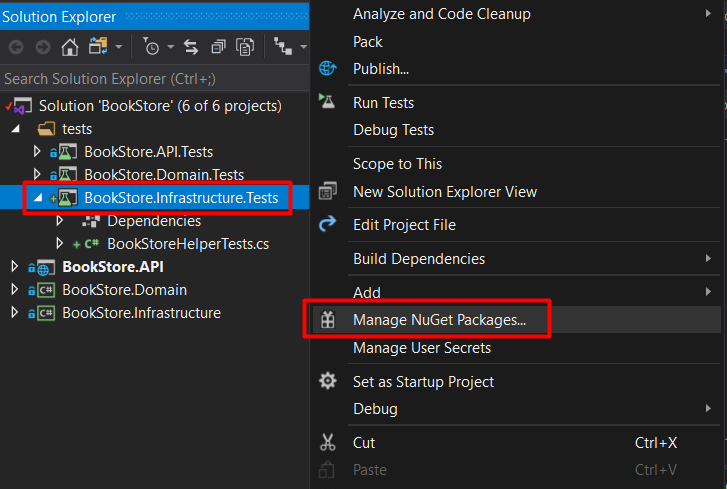Choose Manage NuGet Packages from context menu
Screen dimensions: 727x489
tap(439, 320)
